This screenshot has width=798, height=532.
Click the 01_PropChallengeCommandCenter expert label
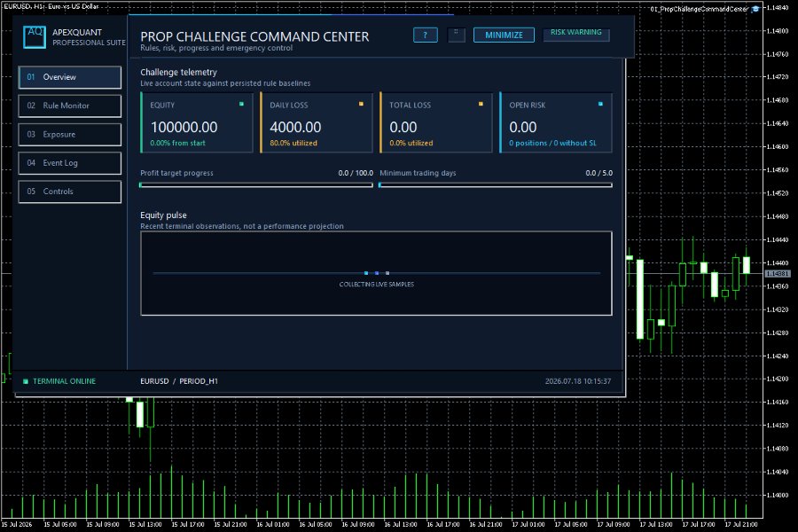point(700,9)
